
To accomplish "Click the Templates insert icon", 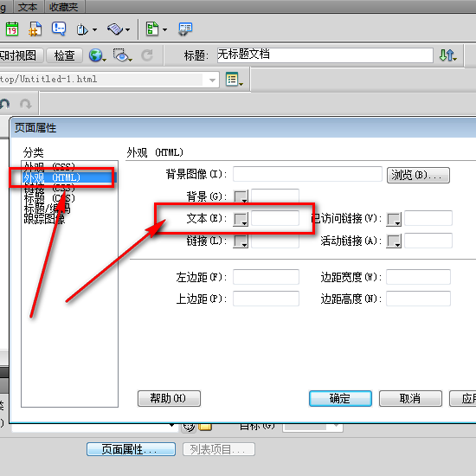I will click(x=152, y=29).
